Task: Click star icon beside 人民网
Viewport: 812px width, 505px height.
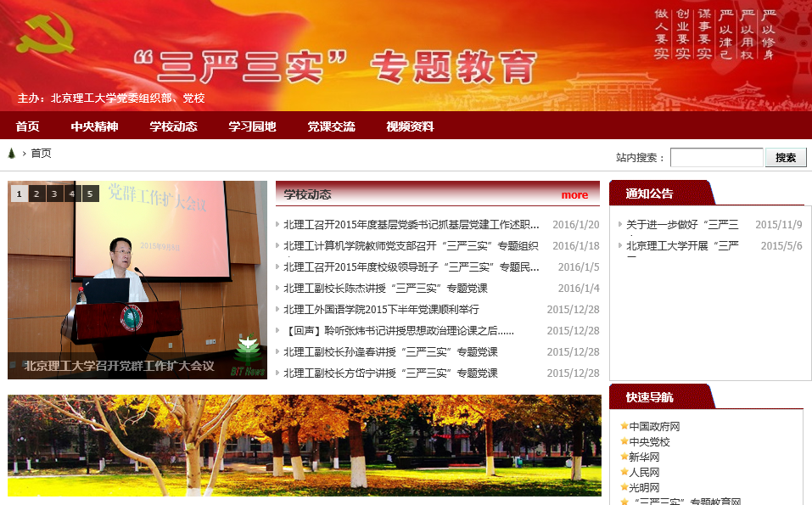Action: (624, 473)
